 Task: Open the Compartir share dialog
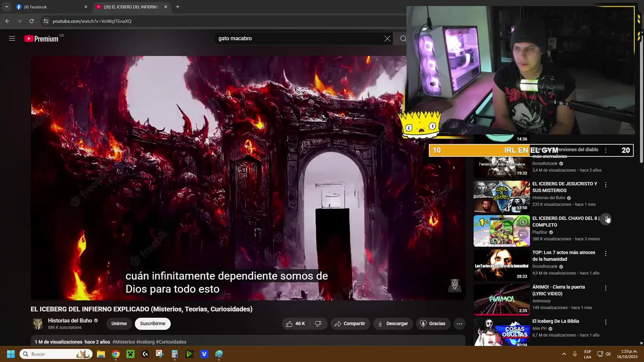350,324
